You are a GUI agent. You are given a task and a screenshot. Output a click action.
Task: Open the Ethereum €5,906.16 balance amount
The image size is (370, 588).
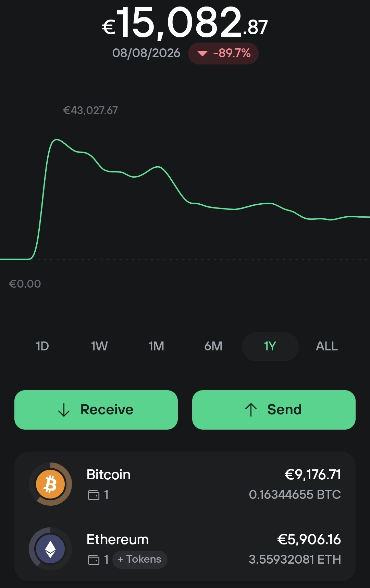pyautogui.click(x=309, y=540)
